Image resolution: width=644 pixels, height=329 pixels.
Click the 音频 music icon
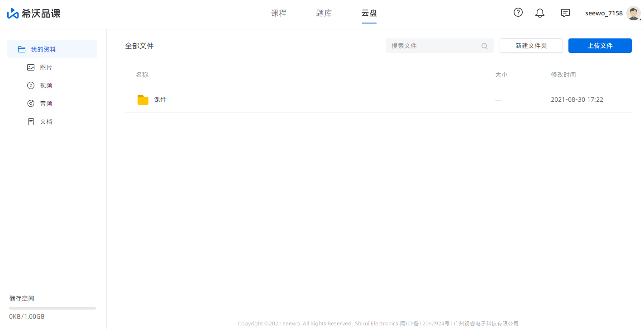click(31, 103)
